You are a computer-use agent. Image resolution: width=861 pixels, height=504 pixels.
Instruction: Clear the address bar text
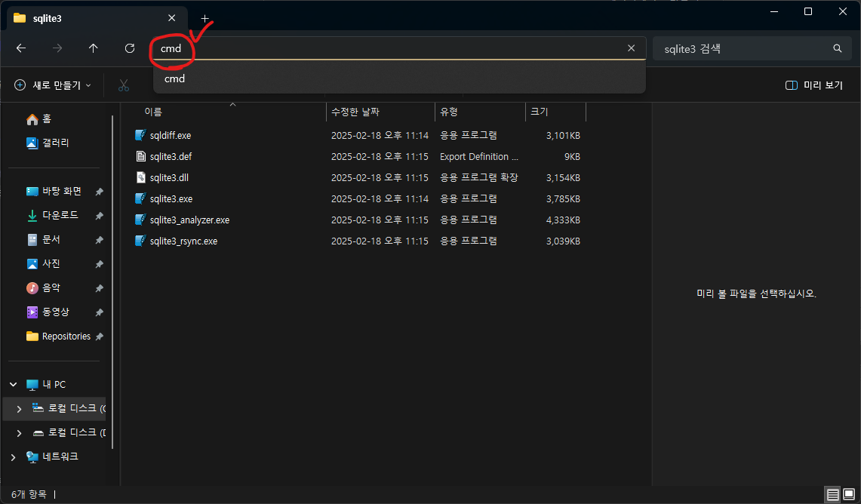(x=631, y=48)
